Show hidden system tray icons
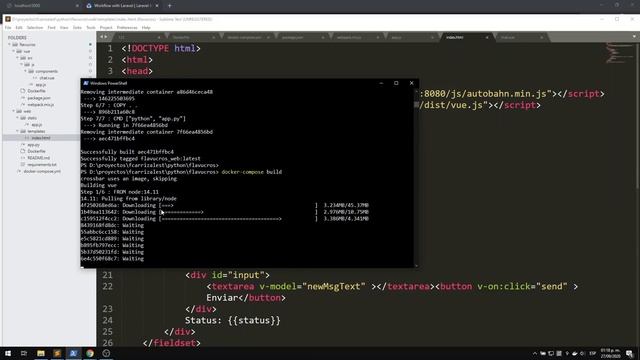This screenshot has height=360, width=640. pos(535,353)
